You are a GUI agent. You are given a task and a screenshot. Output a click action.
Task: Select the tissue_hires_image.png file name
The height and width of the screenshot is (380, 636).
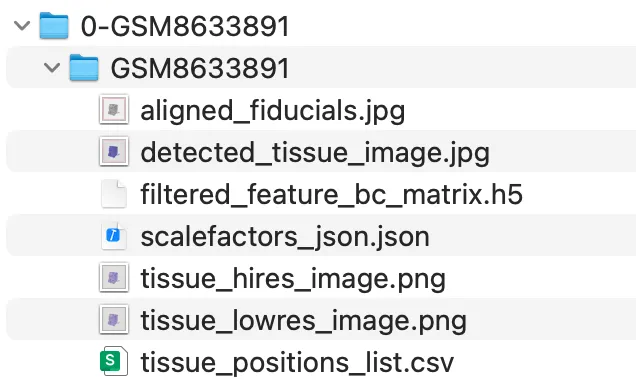[x=293, y=279]
